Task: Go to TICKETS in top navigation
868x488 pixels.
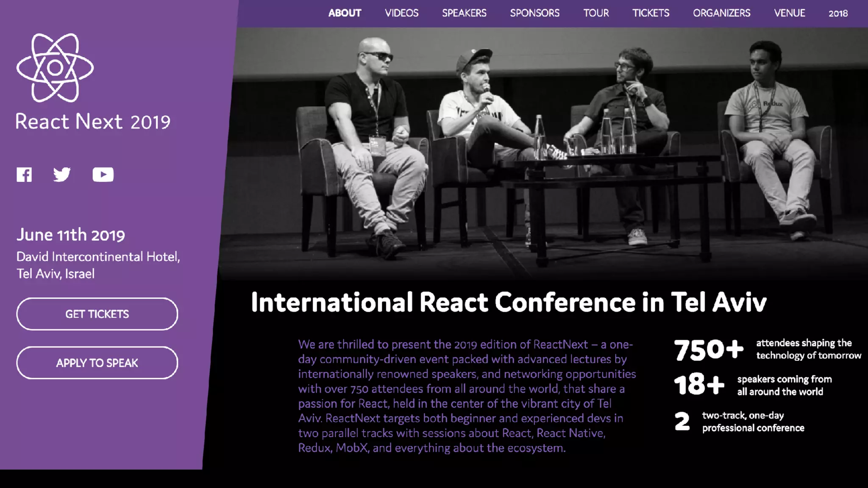Action: [x=651, y=13]
